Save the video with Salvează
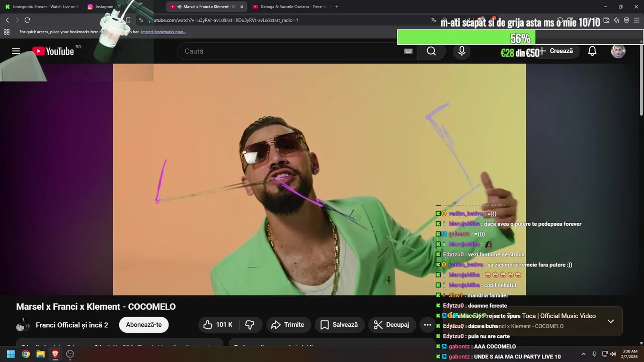The width and height of the screenshot is (644, 362). 339,325
